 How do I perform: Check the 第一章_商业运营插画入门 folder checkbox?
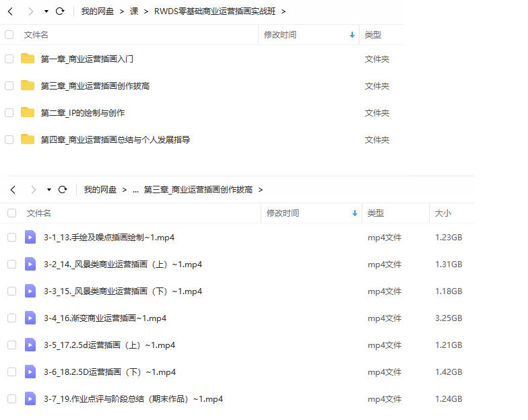coord(9,59)
